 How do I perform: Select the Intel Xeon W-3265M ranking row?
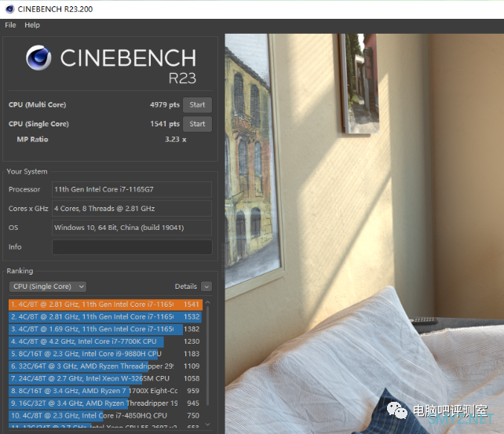click(x=105, y=379)
